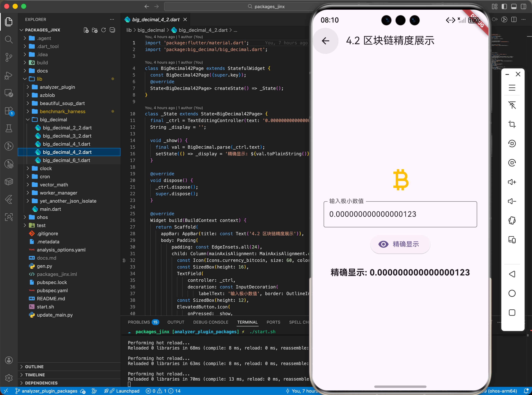
Task: Refresh the explorer file tree
Action: pyautogui.click(x=104, y=30)
